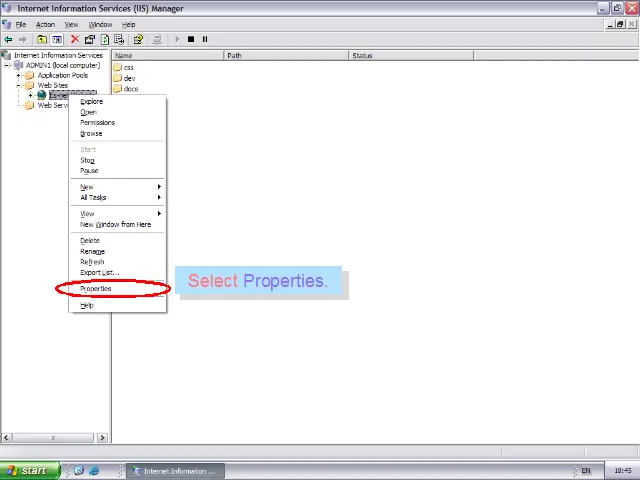This screenshot has height=480, width=640.
Task: Select the Application Pools tree label
Action: pos(63,75)
